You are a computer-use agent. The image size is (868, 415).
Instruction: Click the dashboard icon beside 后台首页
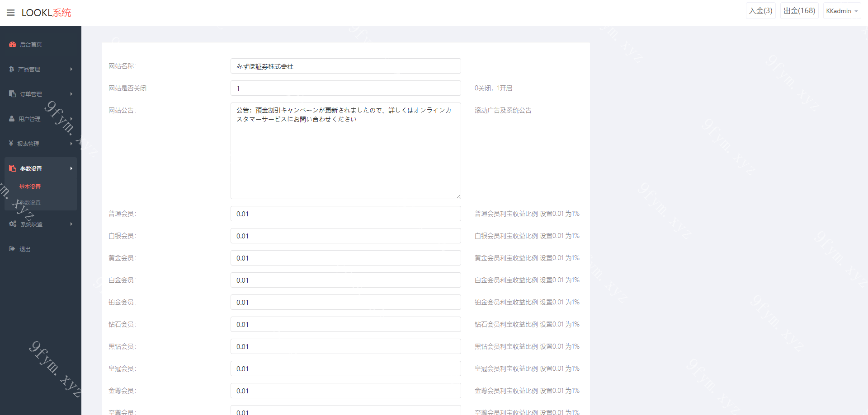pos(13,44)
